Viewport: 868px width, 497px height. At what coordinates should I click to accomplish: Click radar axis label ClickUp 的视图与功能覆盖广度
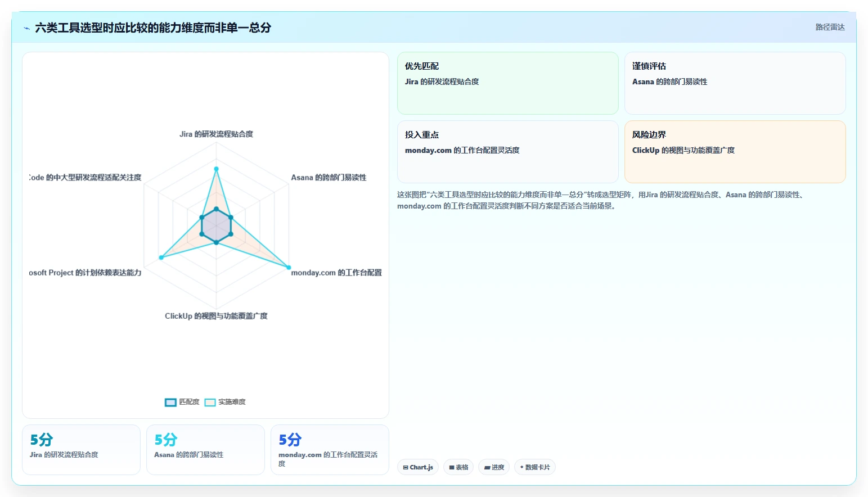pos(216,316)
